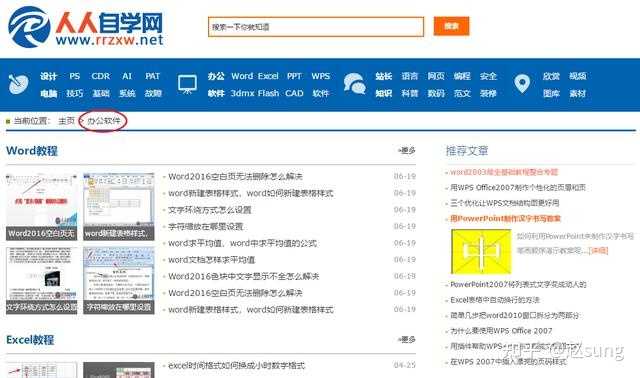
Task: Open the PAT category in navigation
Action: pyautogui.click(x=152, y=76)
